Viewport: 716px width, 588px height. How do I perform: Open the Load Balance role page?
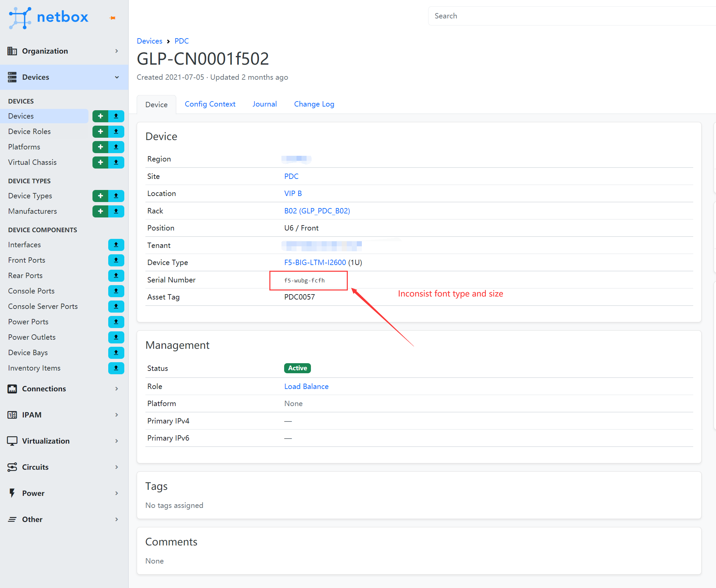coord(306,386)
